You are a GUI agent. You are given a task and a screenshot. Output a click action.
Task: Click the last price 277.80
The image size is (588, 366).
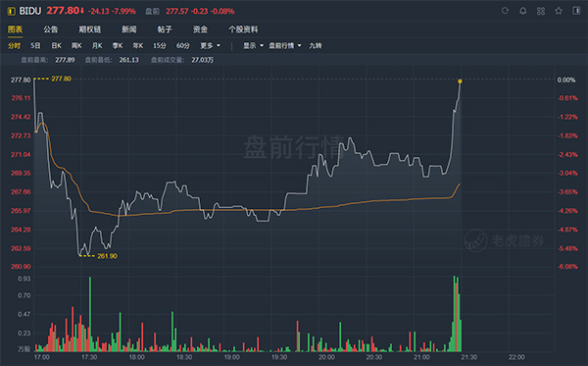[x=63, y=11]
